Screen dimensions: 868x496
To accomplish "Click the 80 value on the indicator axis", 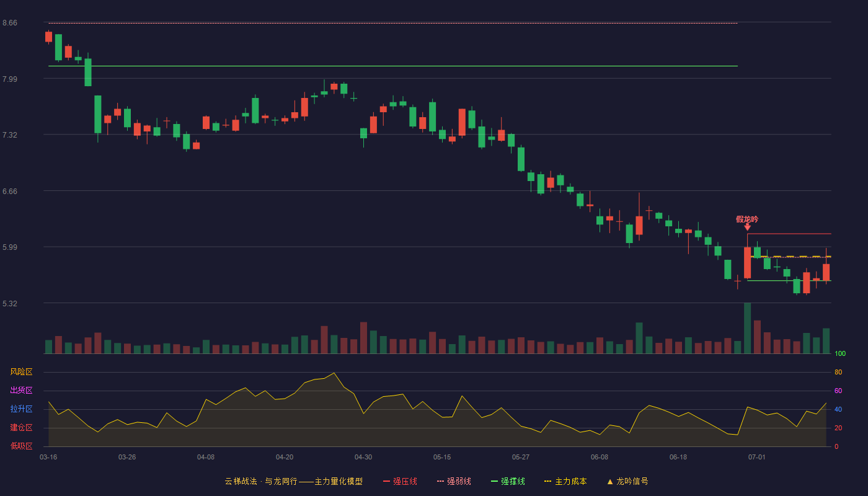I will [838, 372].
